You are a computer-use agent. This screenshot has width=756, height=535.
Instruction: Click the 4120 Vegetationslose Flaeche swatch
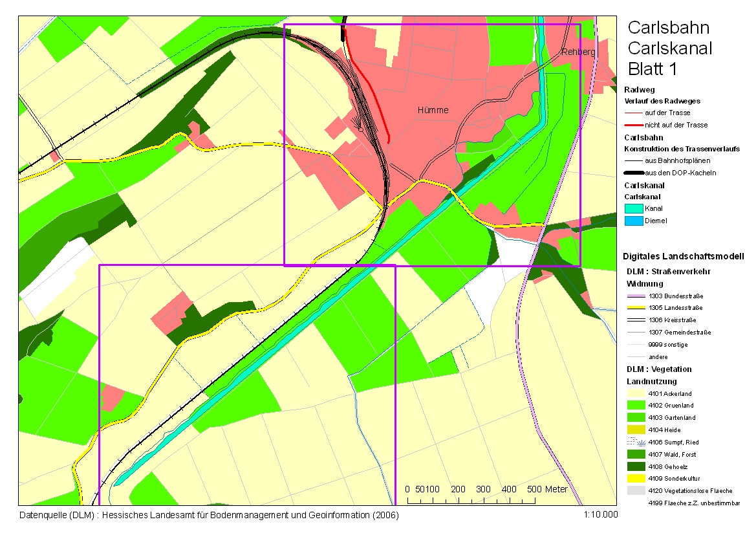[x=634, y=490]
